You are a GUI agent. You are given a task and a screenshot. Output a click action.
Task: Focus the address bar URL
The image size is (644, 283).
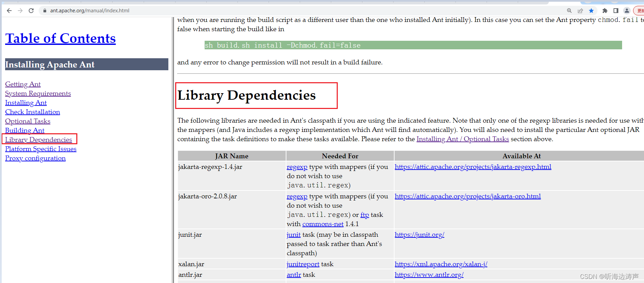(90, 11)
